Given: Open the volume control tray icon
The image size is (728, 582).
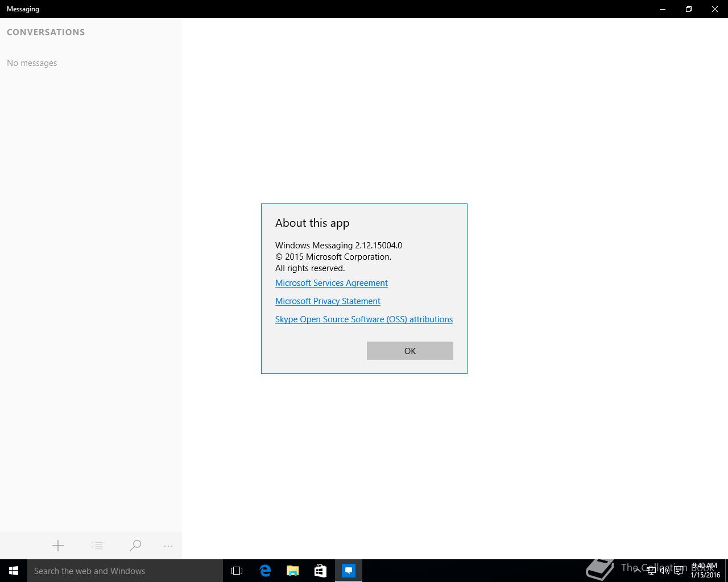Looking at the screenshot, I should pos(665,571).
